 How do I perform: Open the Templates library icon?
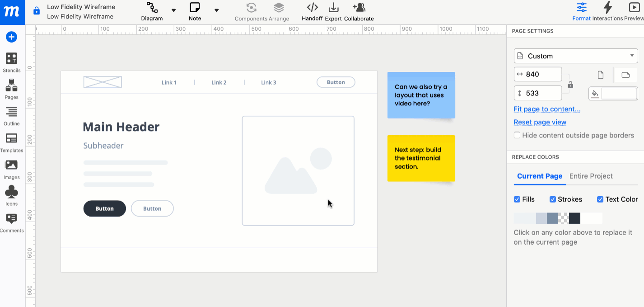(11, 139)
